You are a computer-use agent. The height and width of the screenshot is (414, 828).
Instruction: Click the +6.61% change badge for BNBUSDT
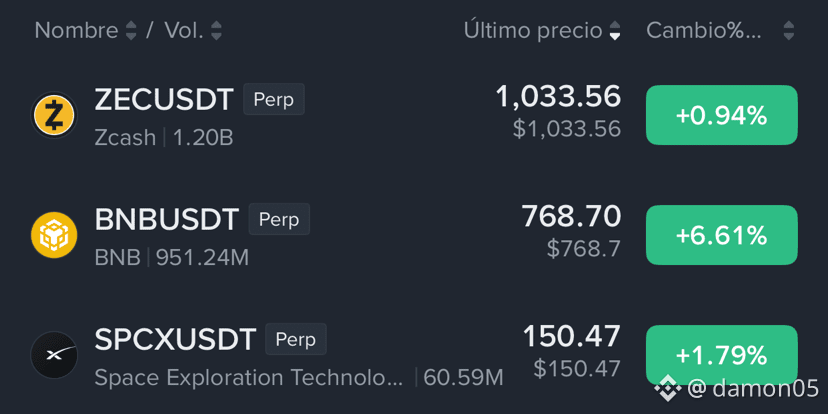tap(721, 235)
